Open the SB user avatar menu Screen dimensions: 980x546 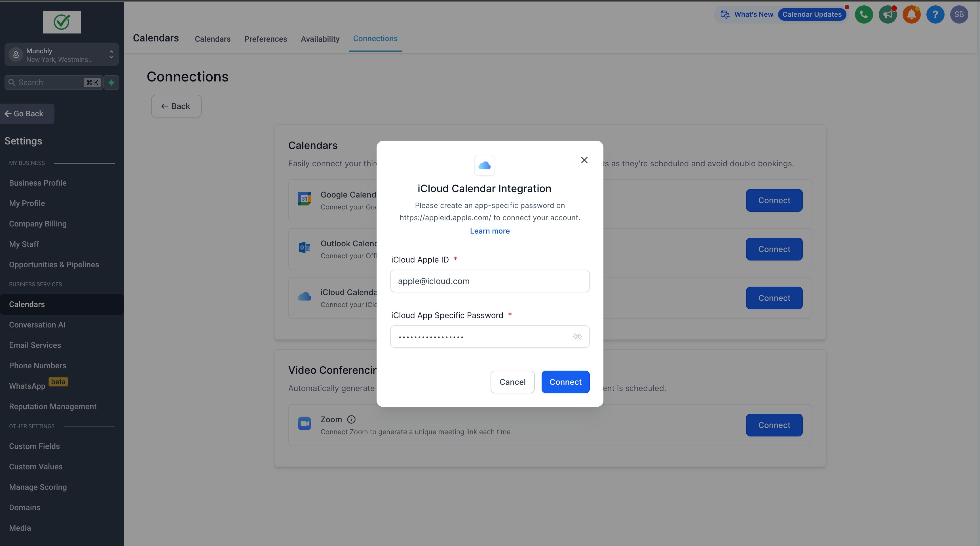click(959, 14)
